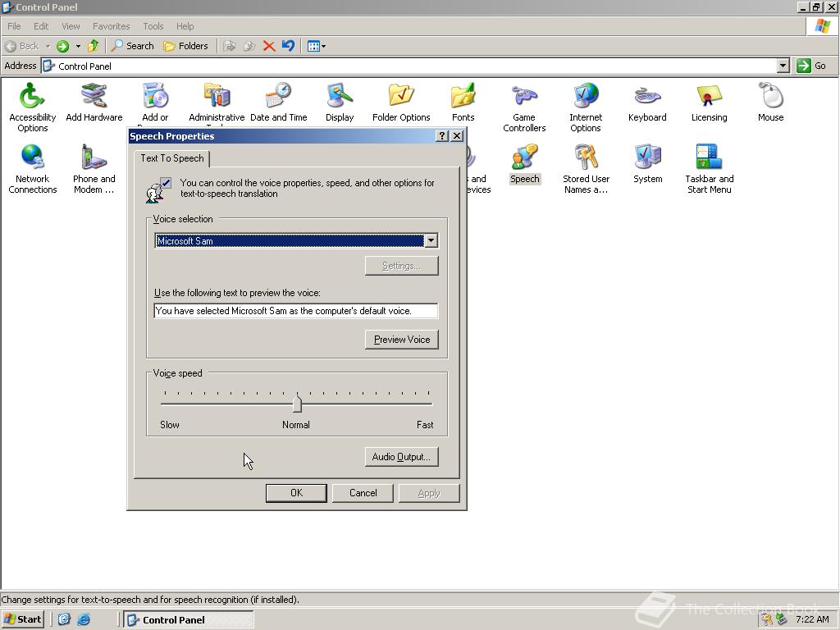
Task: Confirm with the OK button
Action: [296, 493]
